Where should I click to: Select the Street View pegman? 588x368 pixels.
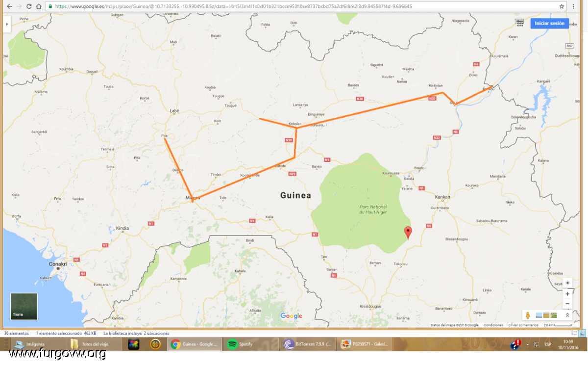click(528, 315)
